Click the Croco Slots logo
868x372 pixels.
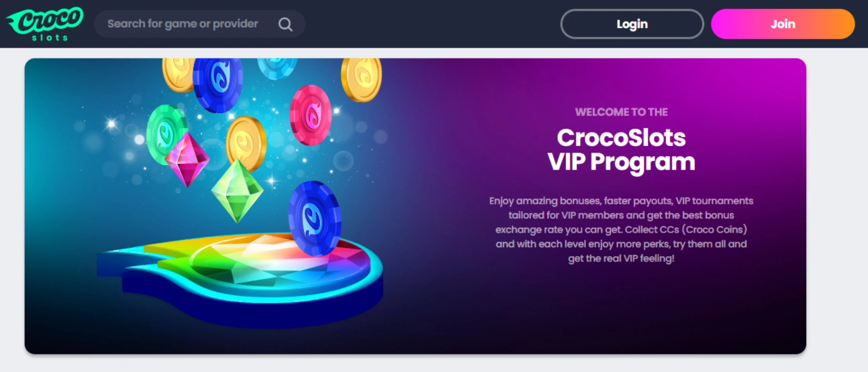45,24
